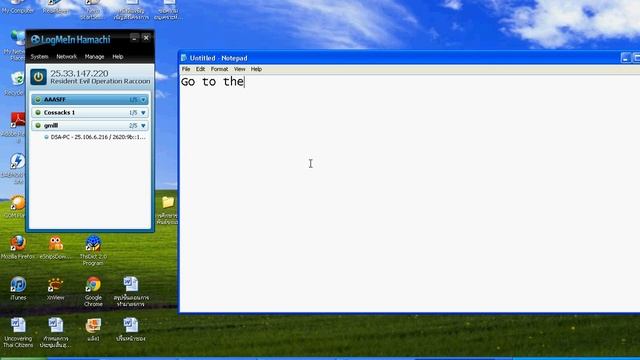Image resolution: width=640 pixels, height=360 pixels.
Task: Click the green status dot of AAASFF
Action: tap(38, 100)
